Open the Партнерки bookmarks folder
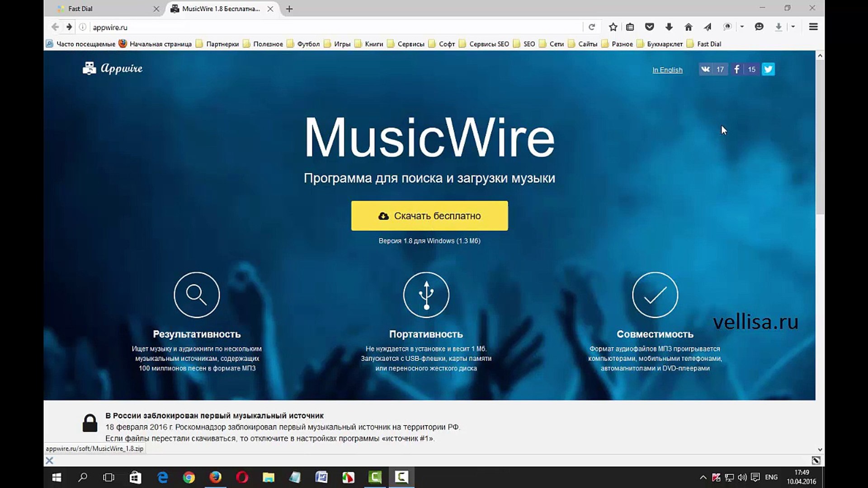Viewport: 868px width, 488px height. (217, 44)
